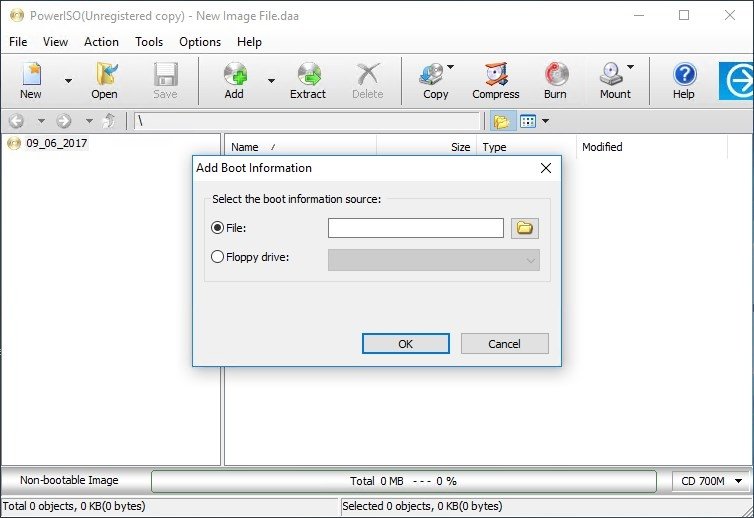Image resolution: width=754 pixels, height=518 pixels.
Task: Open the Help menu
Action: tap(249, 42)
